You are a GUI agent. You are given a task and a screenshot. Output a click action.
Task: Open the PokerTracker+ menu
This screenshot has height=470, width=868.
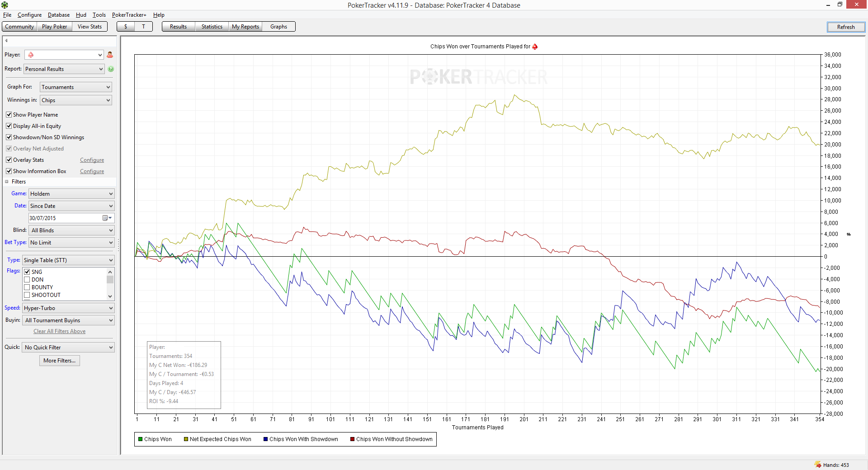[x=129, y=15]
